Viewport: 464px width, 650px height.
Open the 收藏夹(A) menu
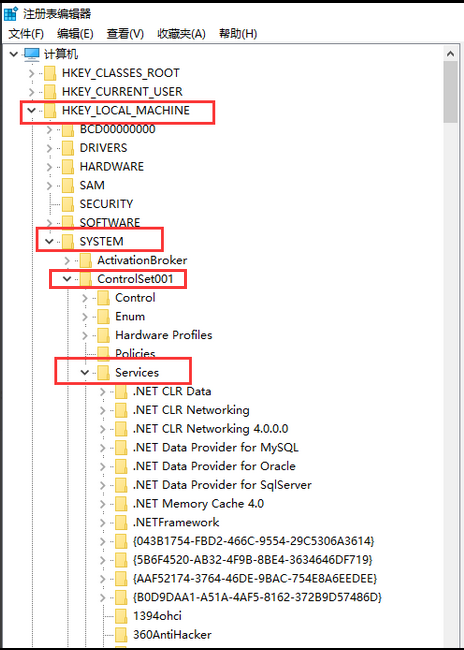[x=181, y=34]
